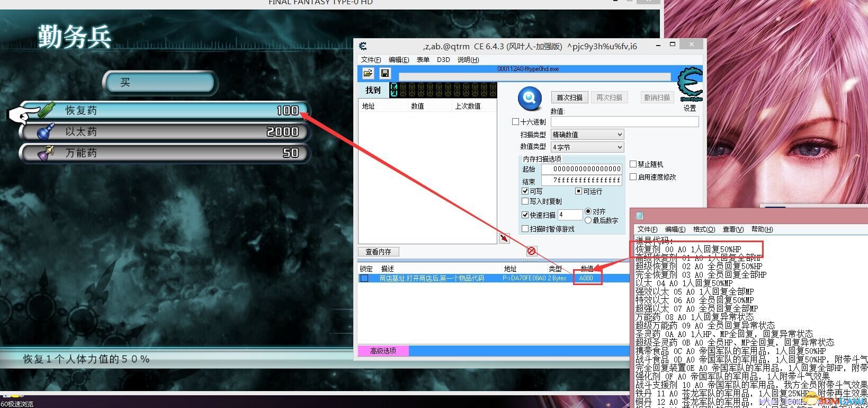Toggle the 可写 writable checkbox

tap(525, 191)
